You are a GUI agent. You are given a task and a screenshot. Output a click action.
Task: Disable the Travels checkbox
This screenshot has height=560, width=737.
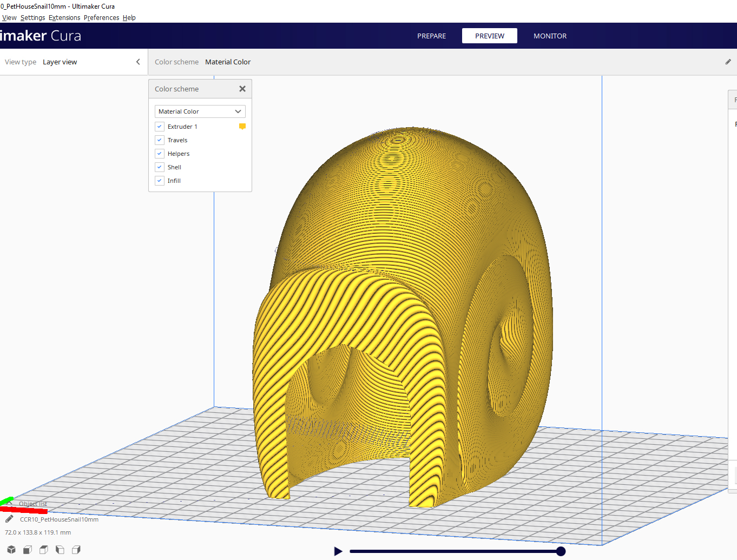(159, 140)
